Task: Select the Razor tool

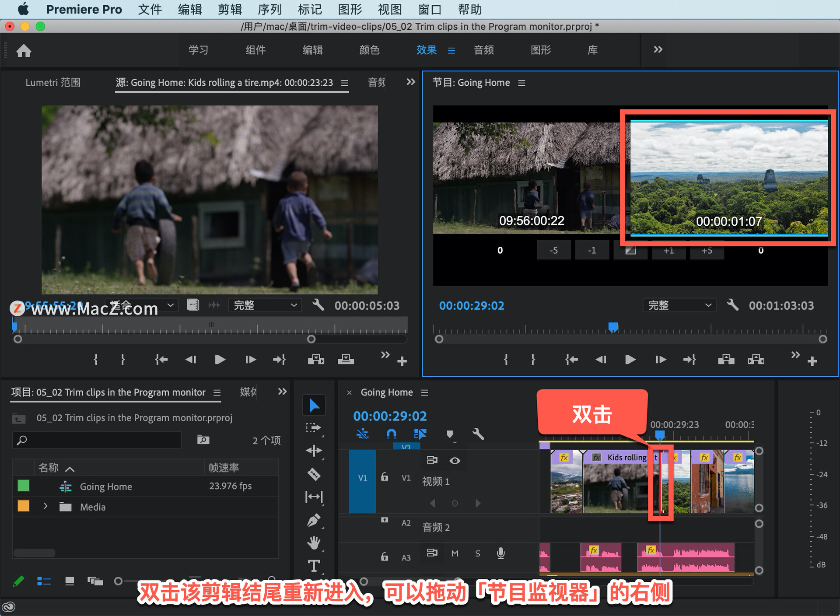Action: click(x=314, y=474)
